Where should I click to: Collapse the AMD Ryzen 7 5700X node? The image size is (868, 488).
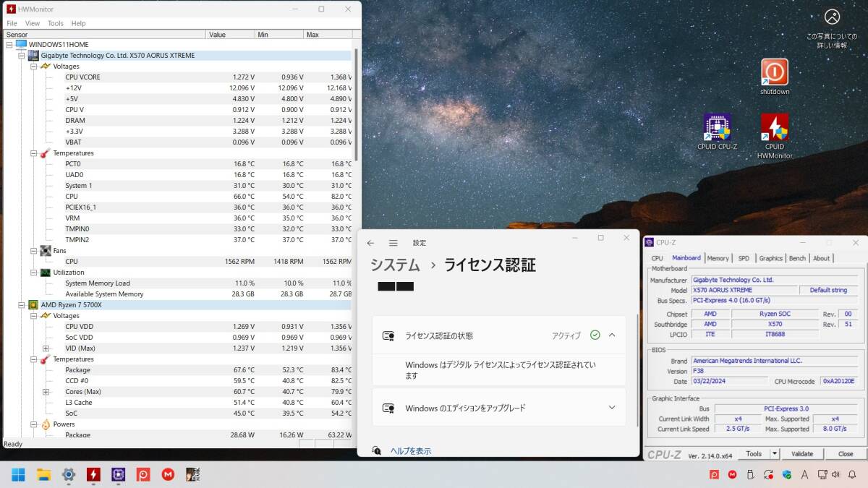pos(22,304)
